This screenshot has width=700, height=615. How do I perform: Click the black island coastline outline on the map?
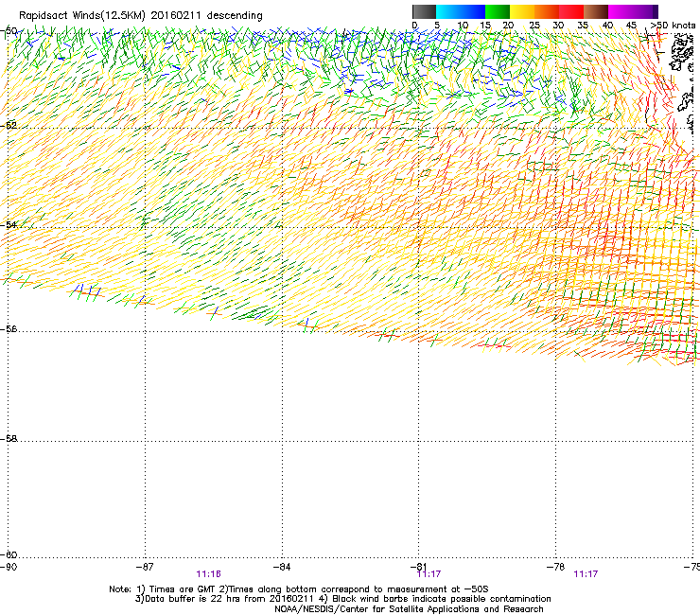682,54
